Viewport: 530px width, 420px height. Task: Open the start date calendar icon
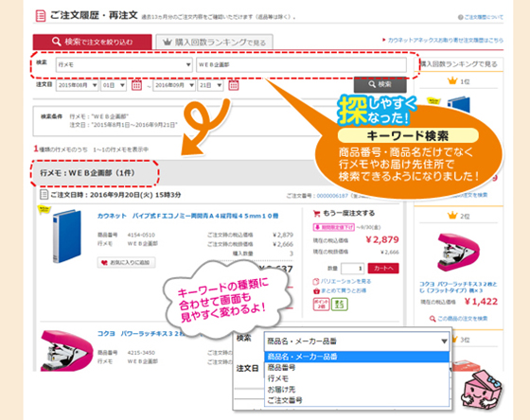click(x=136, y=85)
